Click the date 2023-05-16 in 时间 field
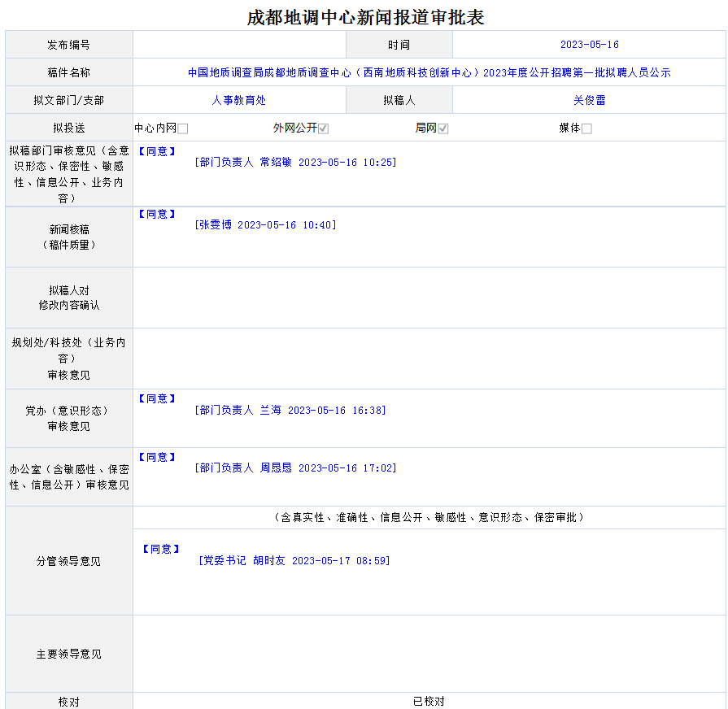 click(589, 45)
